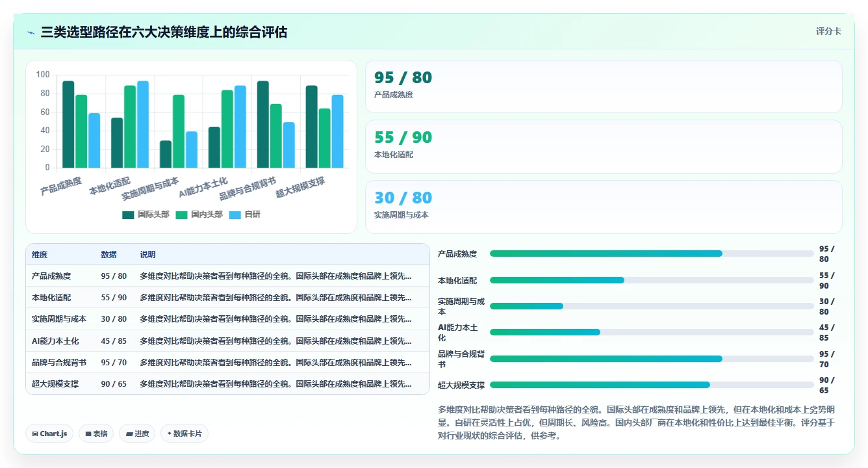Click the 实施周期与成本 progress bar
Image resolution: width=868 pixels, height=468 pixels.
pos(652,306)
